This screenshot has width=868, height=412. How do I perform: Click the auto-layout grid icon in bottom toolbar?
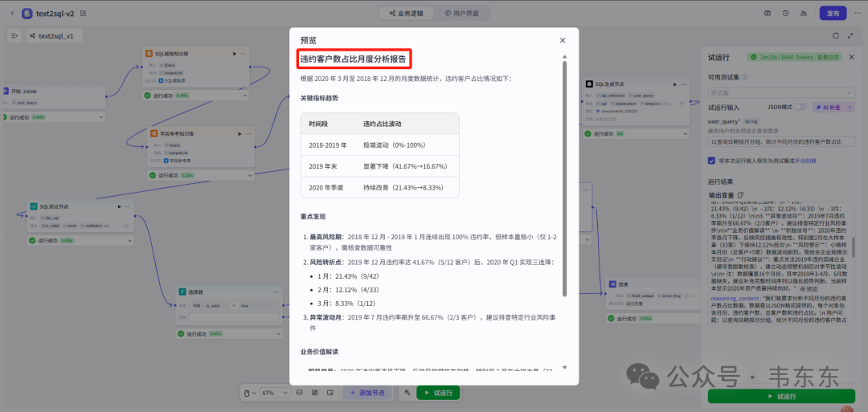[314, 393]
